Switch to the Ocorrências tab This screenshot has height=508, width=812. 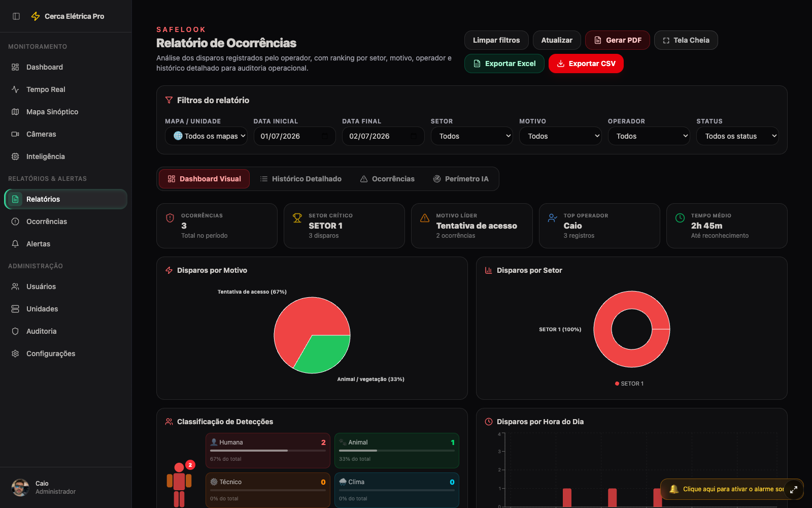[x=387, y=179]
